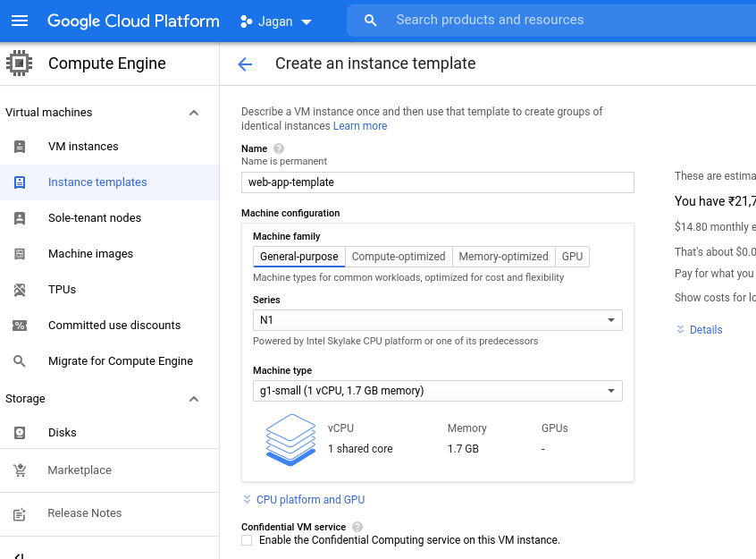Screen dimensions: 756x559
Task: Click the project hexagon icon beside Jagan
Action: tap(246, 21)
